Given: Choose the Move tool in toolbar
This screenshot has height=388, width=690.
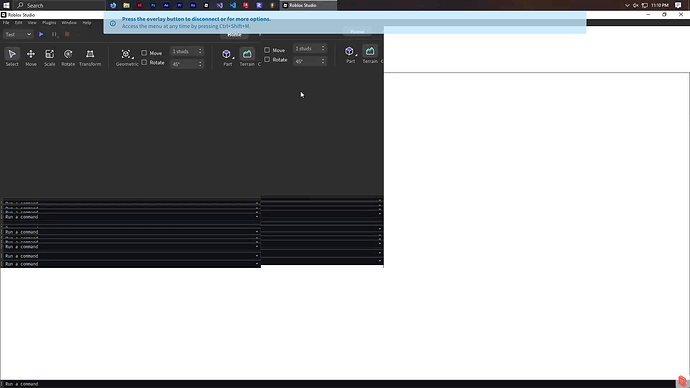Looking at the screenshot, I should [x=31, y=57].
